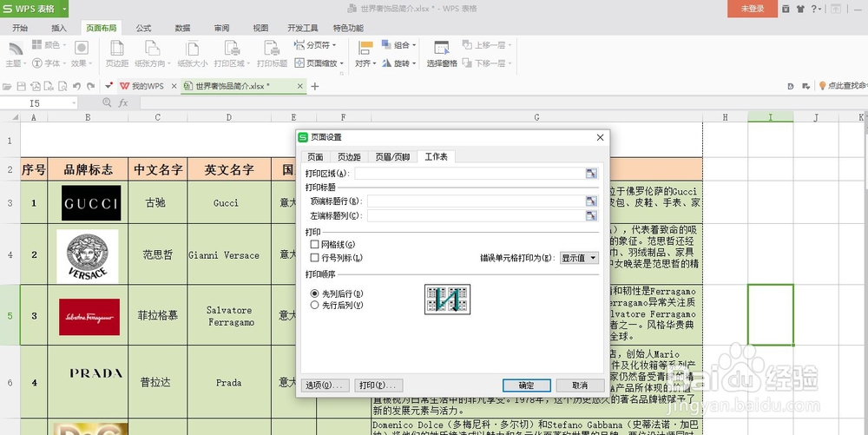This screenshot has width=868, height=435.
Task: Select cell containing 菲拉格慕
Action: 158,315
